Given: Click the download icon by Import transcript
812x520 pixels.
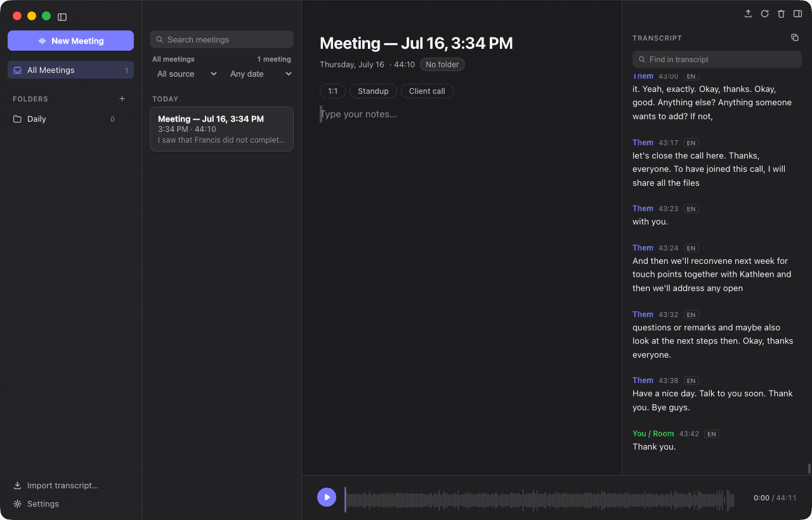Looking at the screenshot, I should [18, 486].
